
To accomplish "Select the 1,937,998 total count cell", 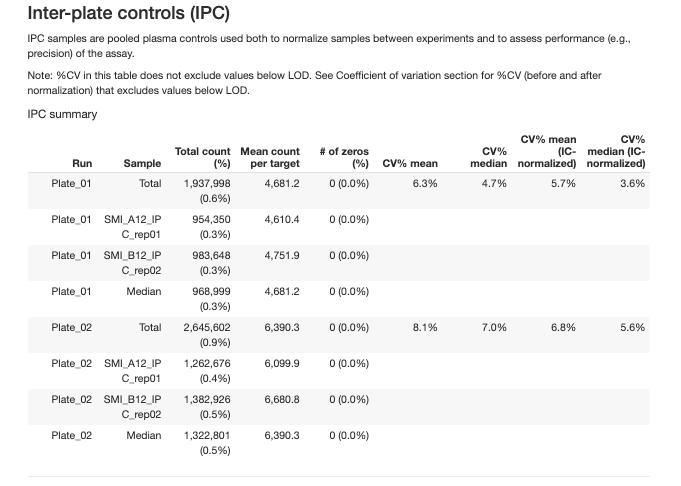I will coord(207,183).
